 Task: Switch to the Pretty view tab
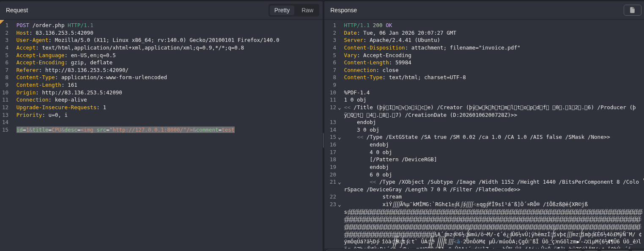click(282, 10)
